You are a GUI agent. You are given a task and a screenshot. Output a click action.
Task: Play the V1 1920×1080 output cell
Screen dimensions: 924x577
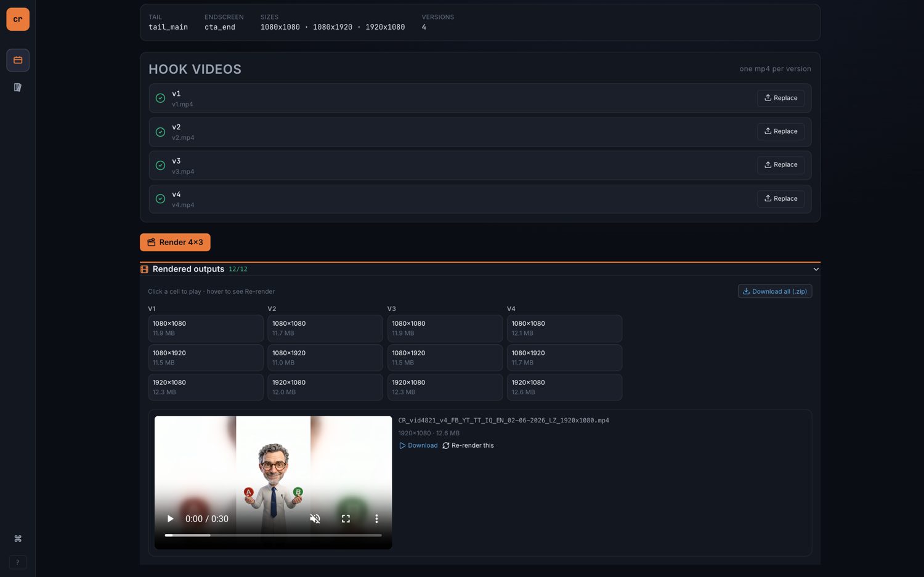pos(206,387)
